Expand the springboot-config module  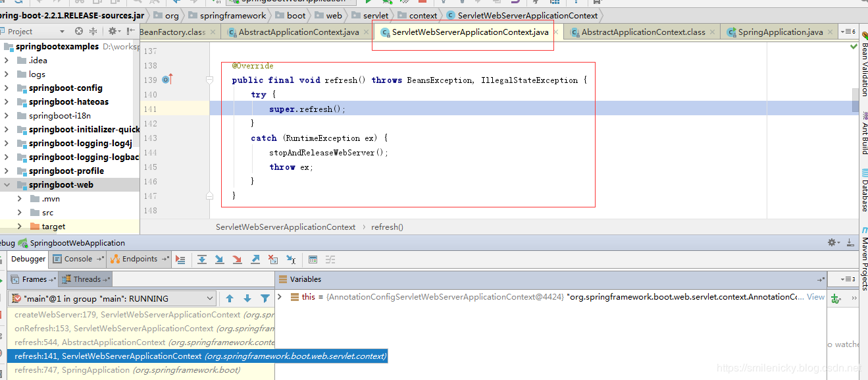click(x=6, y=88)
